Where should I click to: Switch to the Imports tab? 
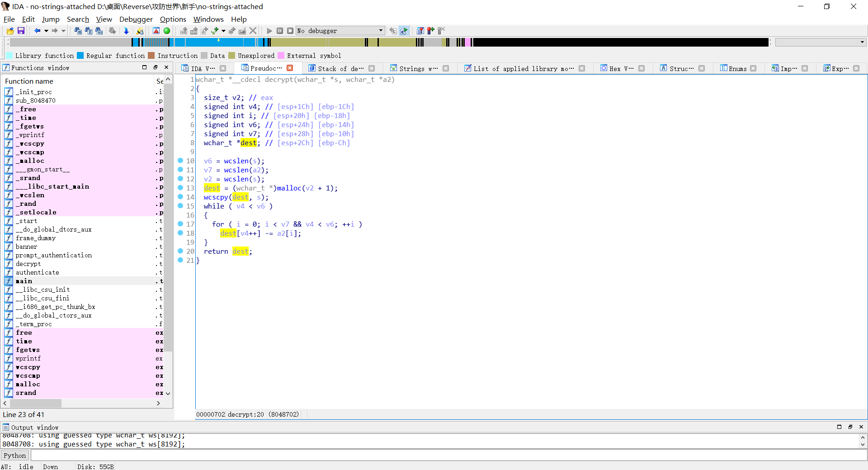(x=789, y=68)
